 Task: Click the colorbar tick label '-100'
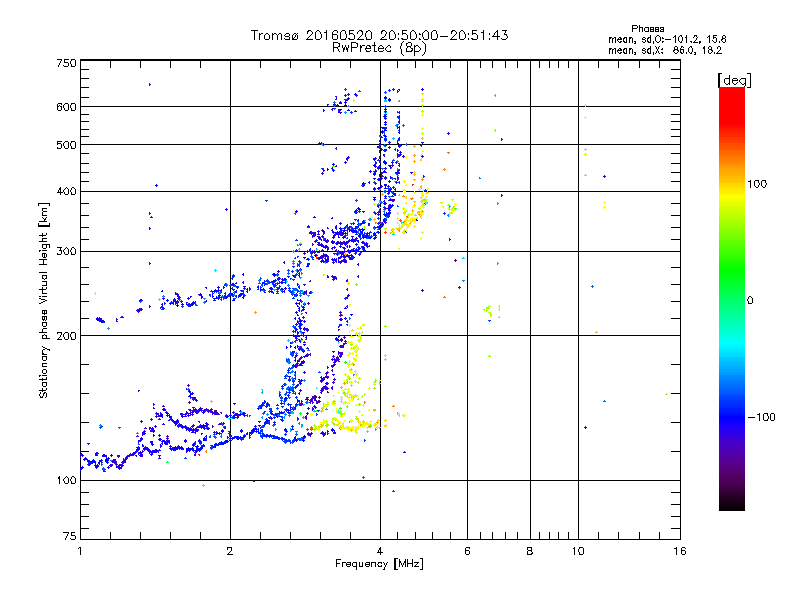(762, 417)
